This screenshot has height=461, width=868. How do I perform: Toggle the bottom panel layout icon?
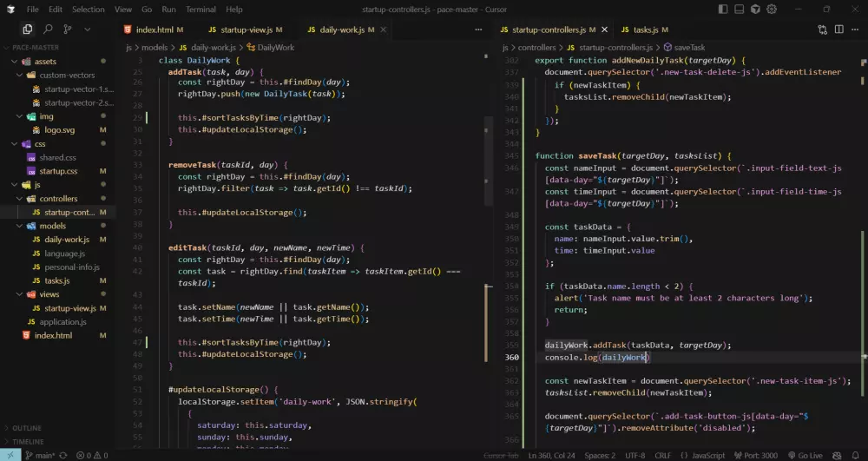point(739,10)
